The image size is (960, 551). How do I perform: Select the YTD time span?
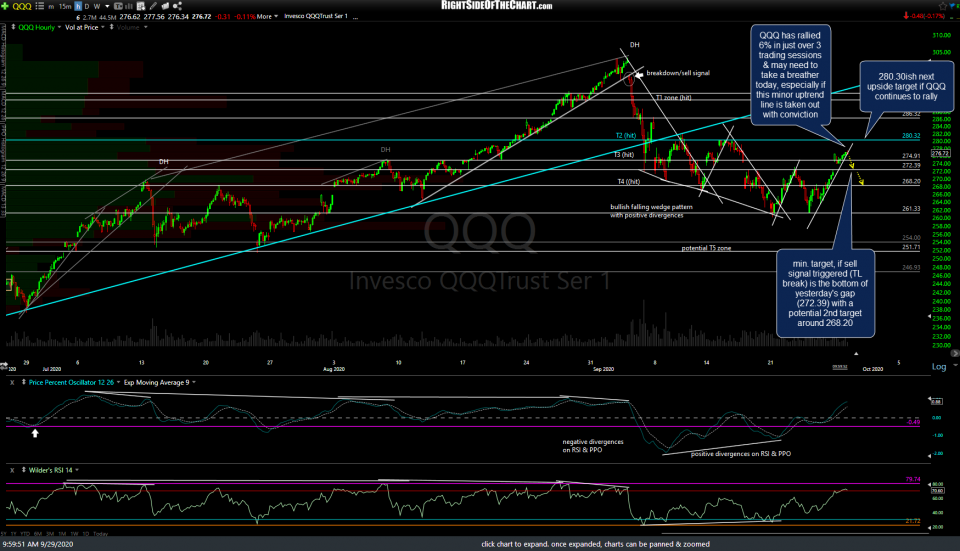25,534
